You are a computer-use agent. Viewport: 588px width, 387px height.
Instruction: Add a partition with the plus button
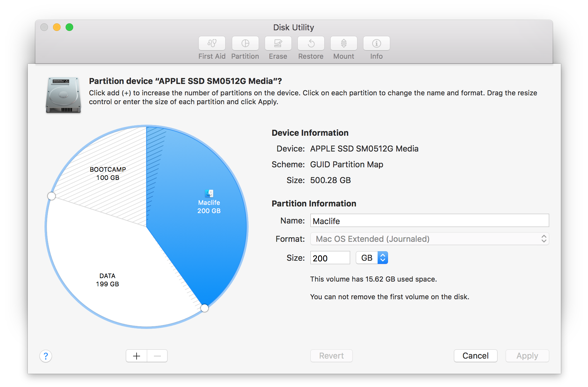click(x=136, y=356)
